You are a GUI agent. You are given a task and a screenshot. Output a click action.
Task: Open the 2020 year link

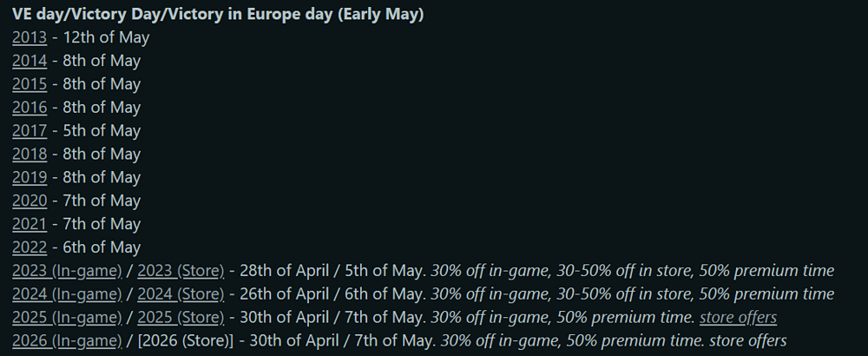(x=30, y=201)
